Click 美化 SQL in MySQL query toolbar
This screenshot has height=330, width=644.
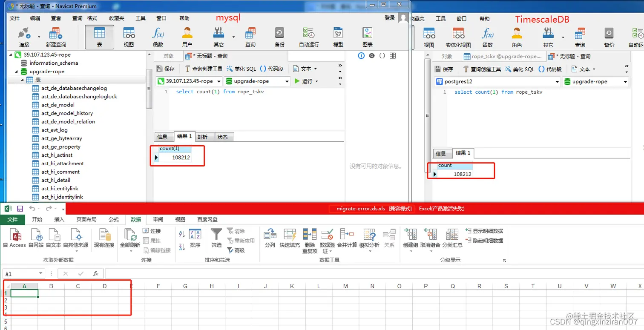pos(241,69)
